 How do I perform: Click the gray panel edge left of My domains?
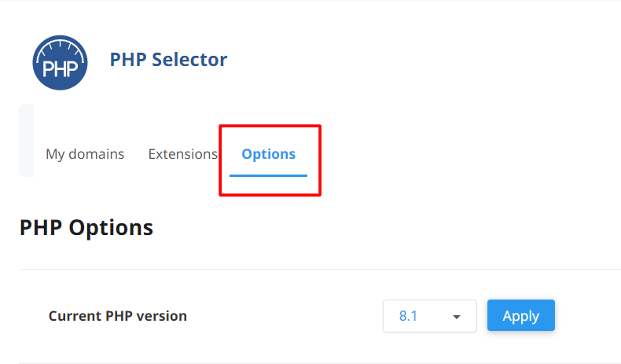point(26,140)
